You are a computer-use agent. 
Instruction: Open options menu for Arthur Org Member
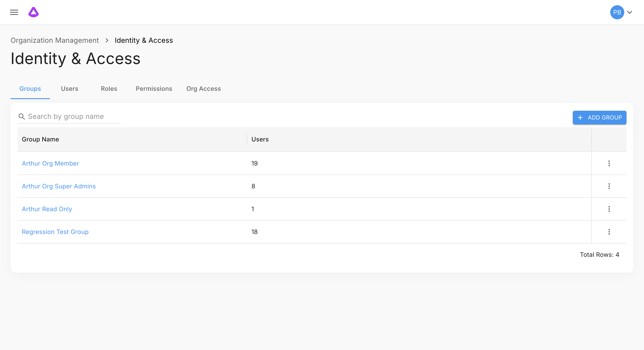(x=609, y=163)
